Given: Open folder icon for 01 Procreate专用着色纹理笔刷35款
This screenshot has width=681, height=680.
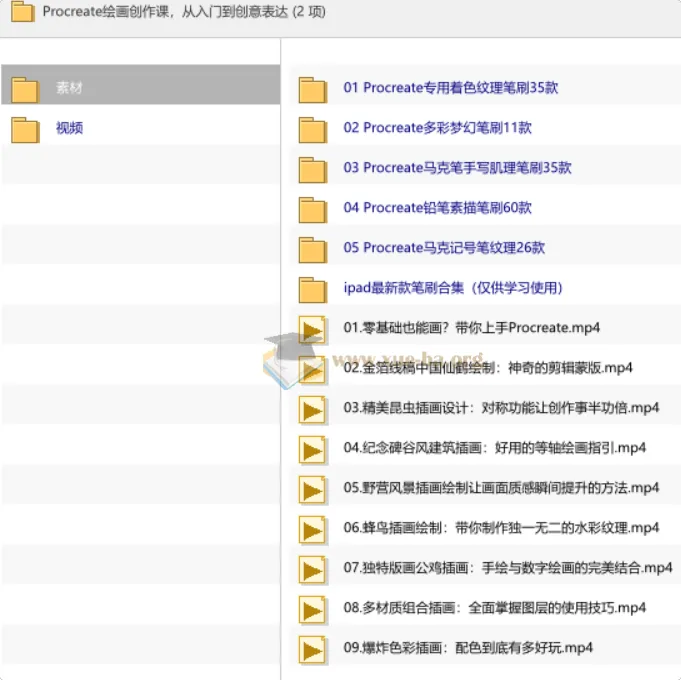Looking at the screenshot, I should (x=313, y=90).
